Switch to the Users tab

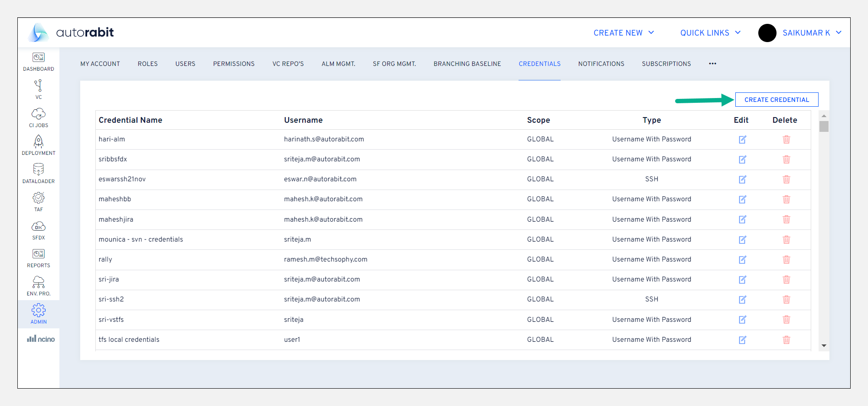tap(185, 64)
